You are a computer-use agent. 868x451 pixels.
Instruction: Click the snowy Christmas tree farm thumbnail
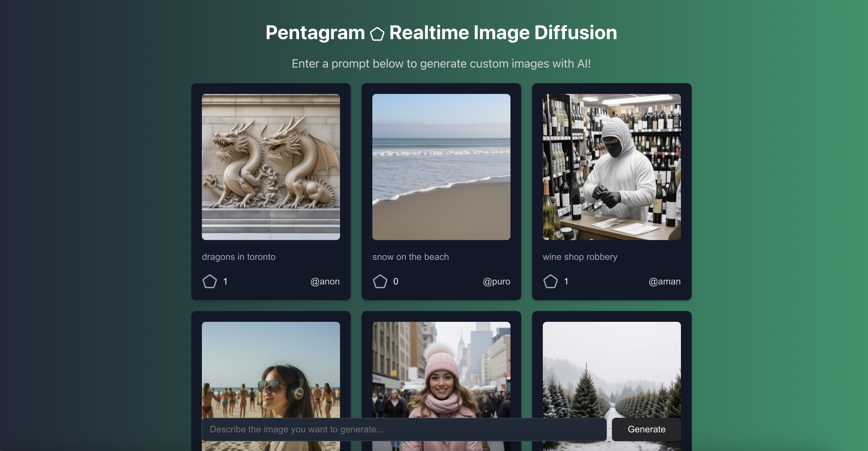click(611, 370)
